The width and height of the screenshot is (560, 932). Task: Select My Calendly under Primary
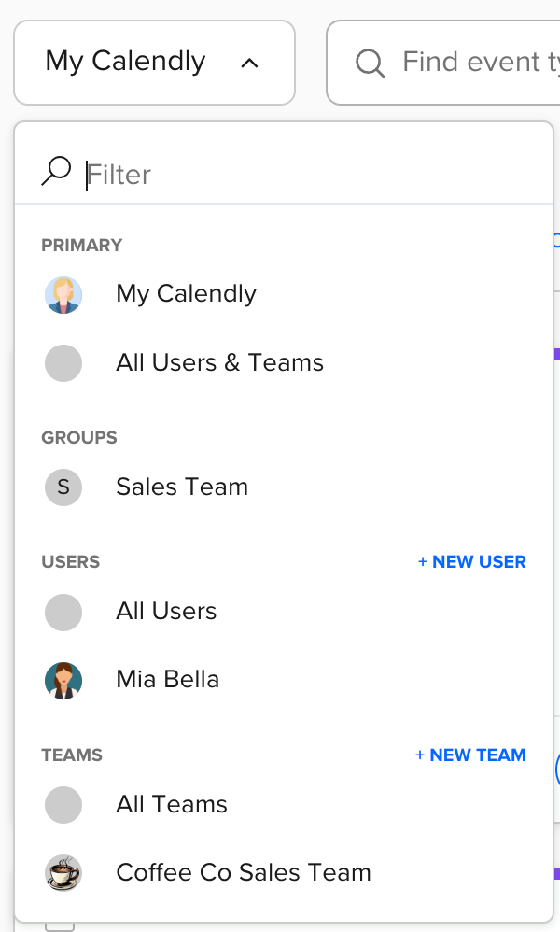[x=185, y=294]
